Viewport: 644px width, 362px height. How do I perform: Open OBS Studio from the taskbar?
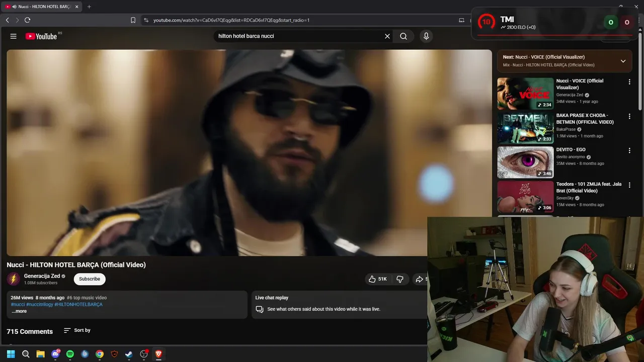[x=144, y=354]
